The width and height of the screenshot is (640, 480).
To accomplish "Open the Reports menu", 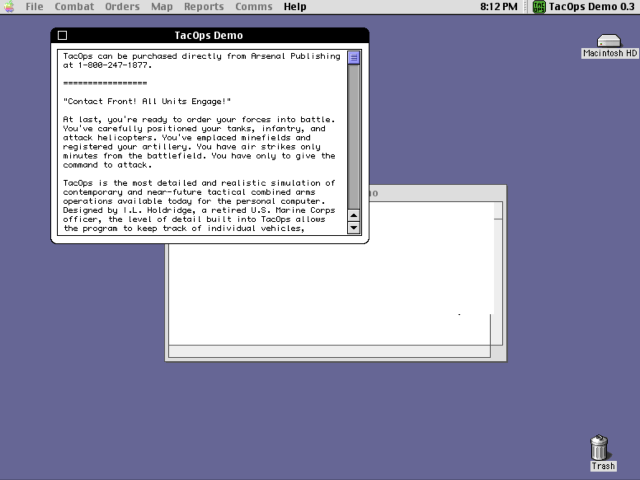I will click(x=204, y=7).
